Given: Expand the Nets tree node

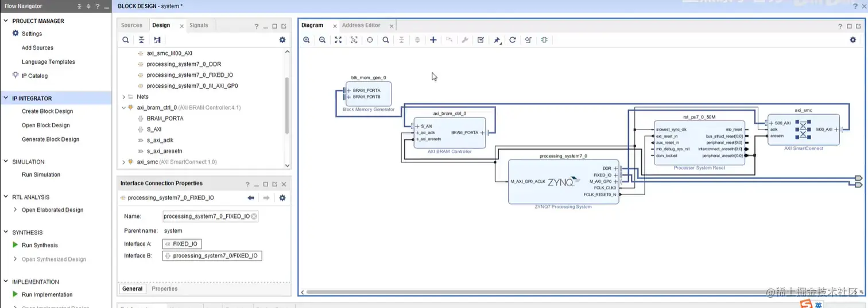Looking at the screenshot, I should point(123,97).
